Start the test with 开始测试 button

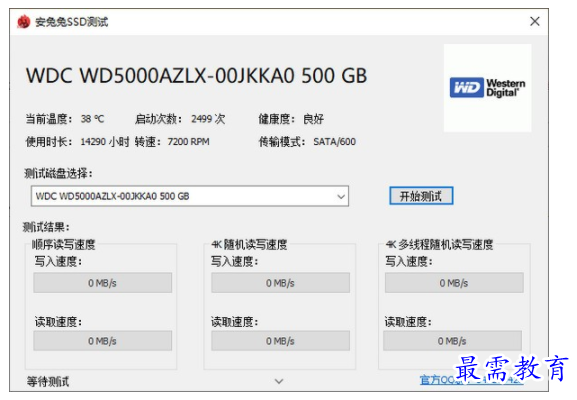tap(421, 196)
